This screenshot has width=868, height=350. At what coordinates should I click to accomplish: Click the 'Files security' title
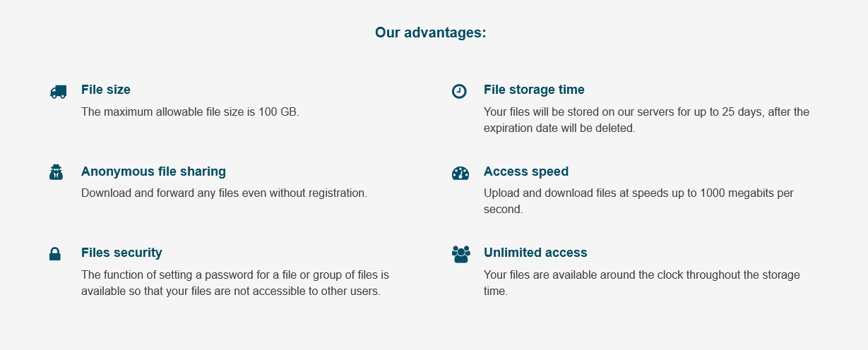pyautogui.click(x=121, y=253)
